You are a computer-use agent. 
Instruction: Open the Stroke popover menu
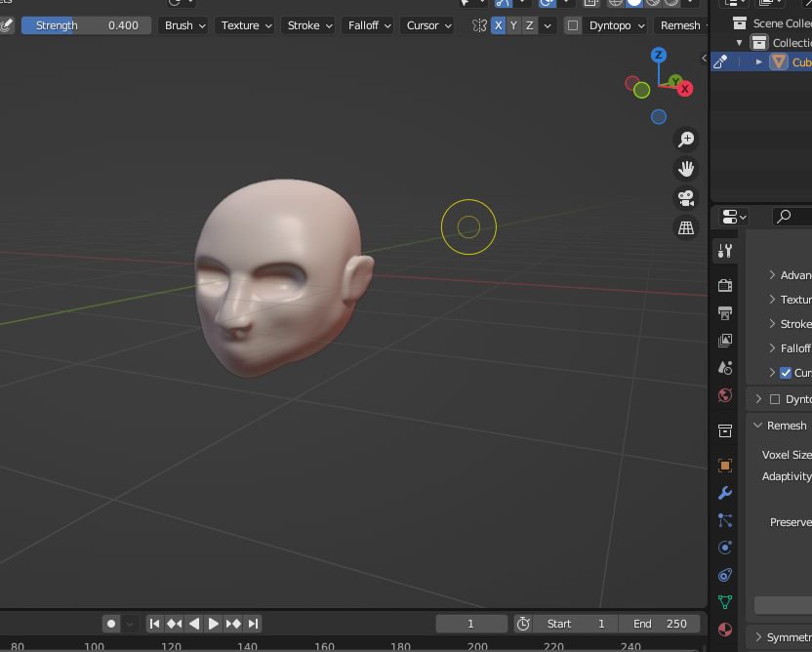coord(309,25)
